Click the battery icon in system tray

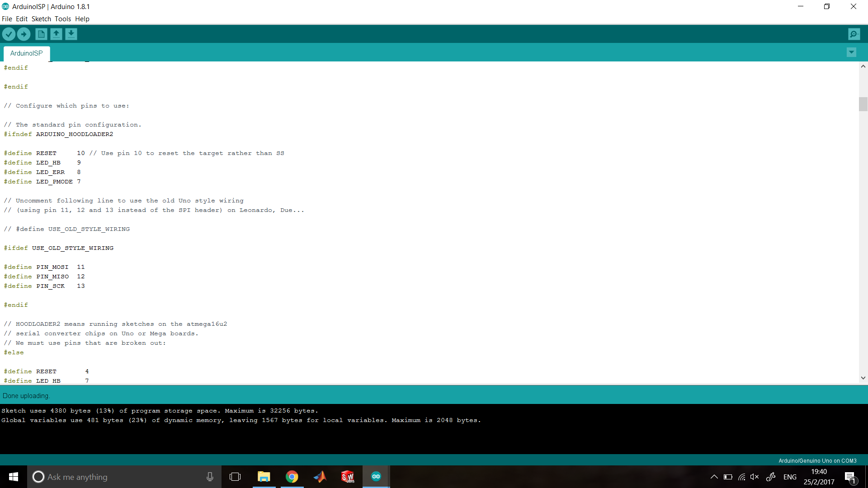[x=728, y=477]
